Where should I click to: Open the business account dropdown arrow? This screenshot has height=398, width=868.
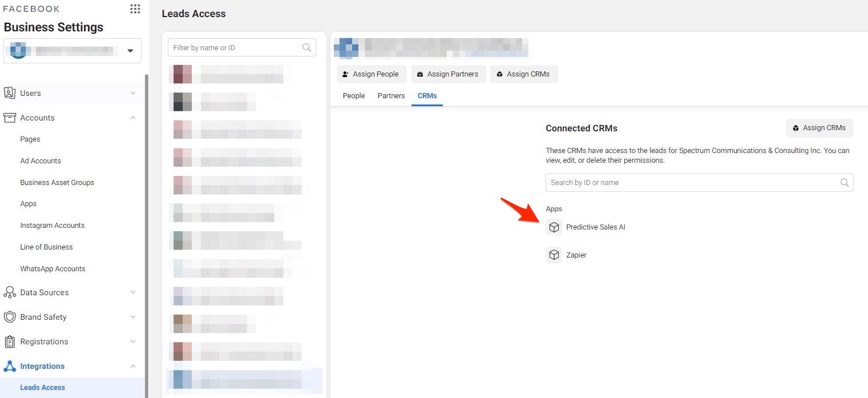tap(130, 51)
